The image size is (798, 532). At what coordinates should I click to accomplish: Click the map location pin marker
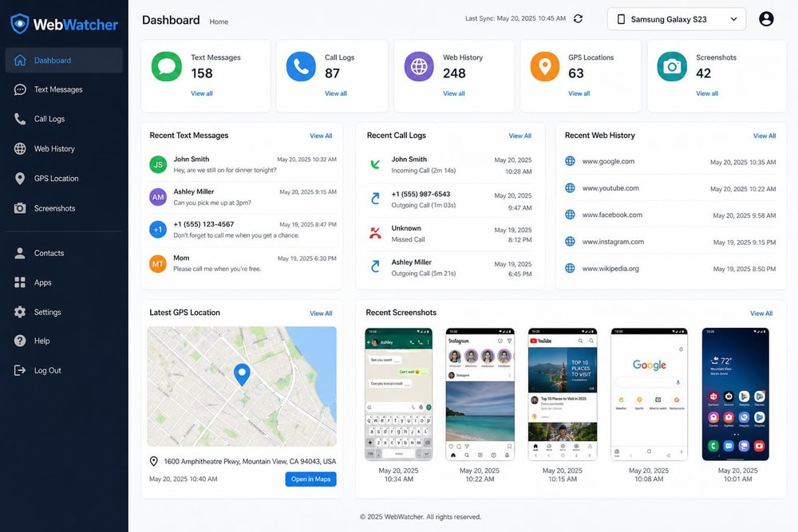[x=242, y=375]
